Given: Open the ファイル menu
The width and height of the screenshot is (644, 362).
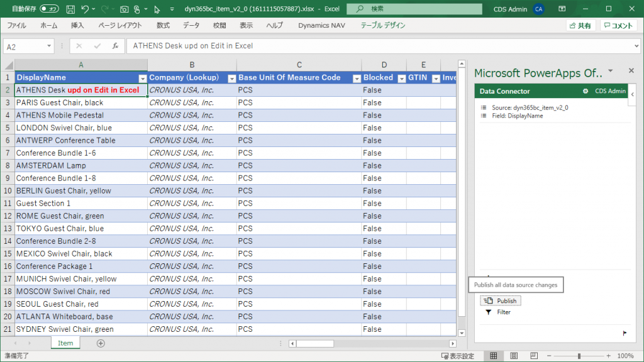Looking at the screenshot, I should click(x=16, y=25).
